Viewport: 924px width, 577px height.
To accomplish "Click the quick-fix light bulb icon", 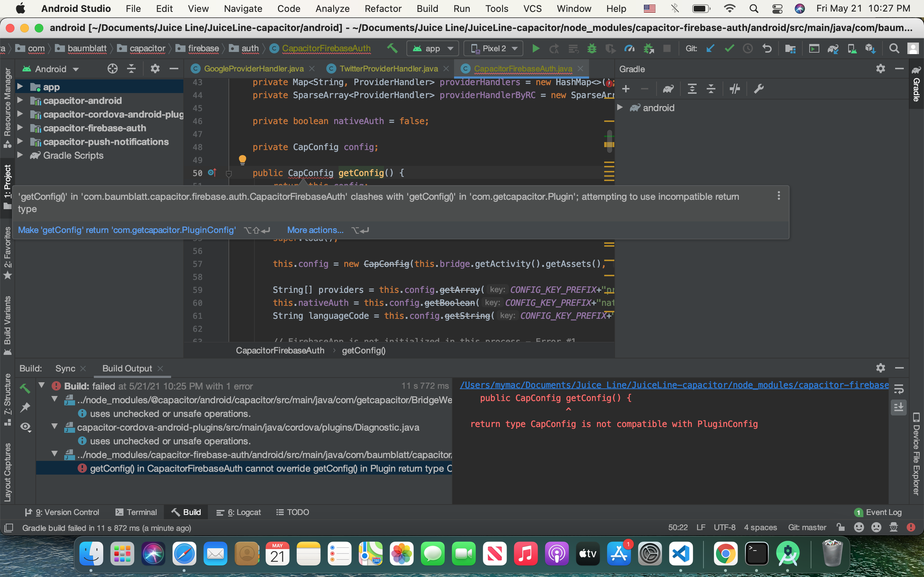I will (x=242, y=159).
